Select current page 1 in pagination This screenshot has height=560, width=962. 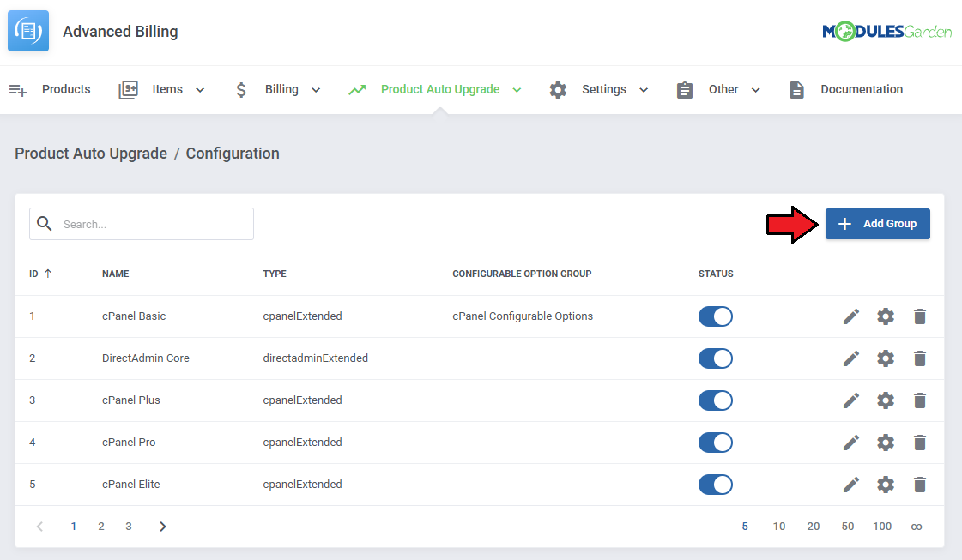click(x=74, y=527)
